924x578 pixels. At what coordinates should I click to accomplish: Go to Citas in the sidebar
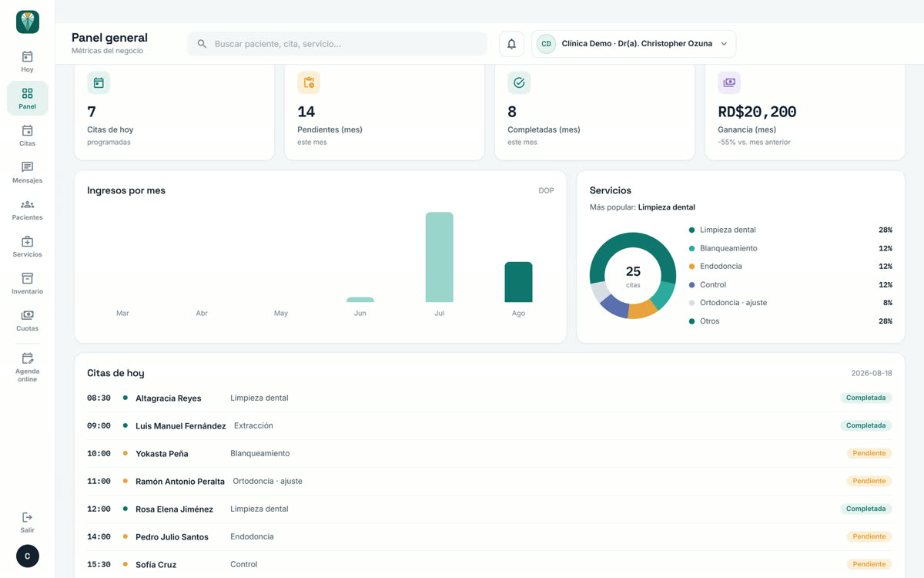click(x=27, y=136)
